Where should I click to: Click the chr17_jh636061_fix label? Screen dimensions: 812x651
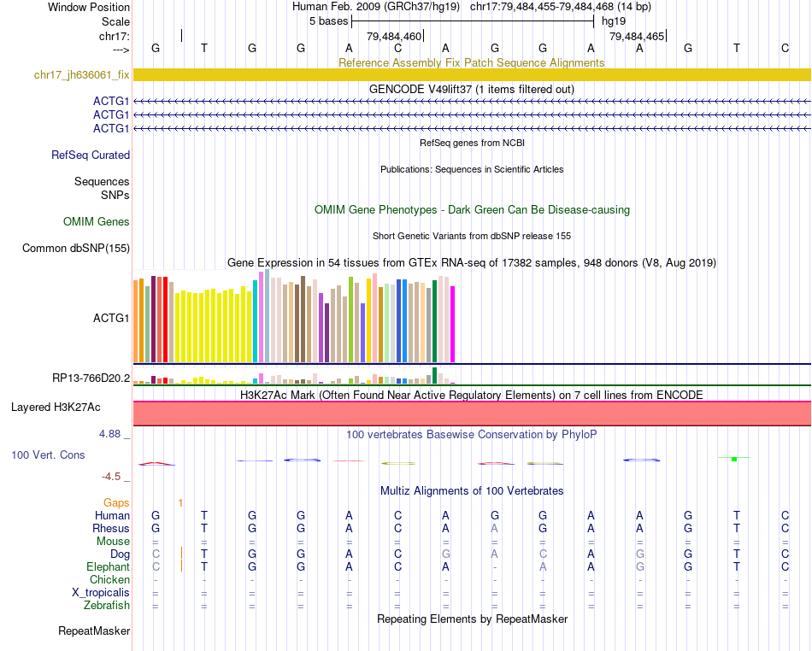[82, 74]
